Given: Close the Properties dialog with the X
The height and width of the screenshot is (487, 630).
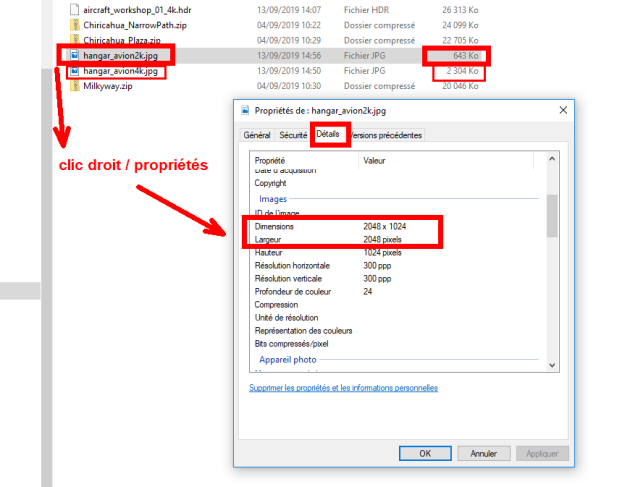Looking at the screenshot, I should pyautogui.click(x=563, y=111).
